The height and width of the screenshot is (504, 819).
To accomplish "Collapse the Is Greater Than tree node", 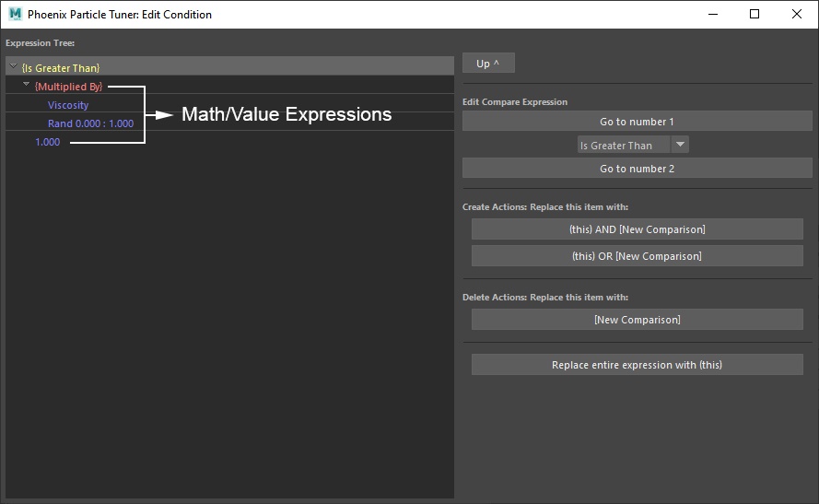I will (x=14, y=66).
